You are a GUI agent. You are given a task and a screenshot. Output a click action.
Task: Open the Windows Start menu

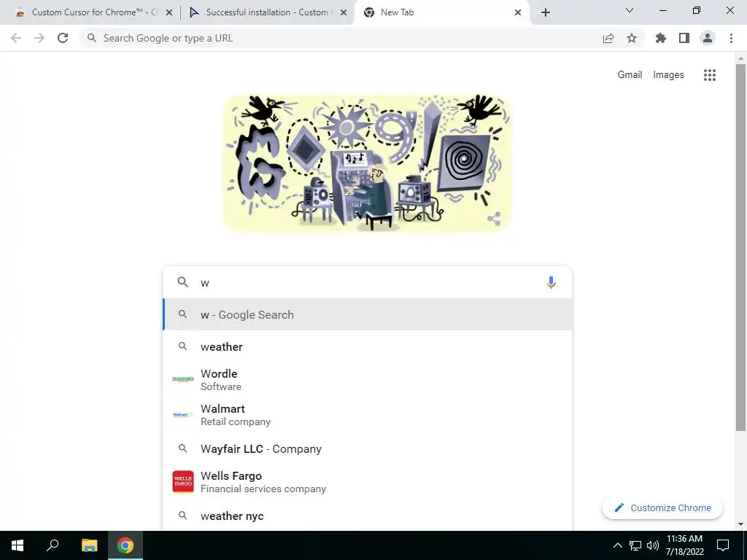coord(18,545)
